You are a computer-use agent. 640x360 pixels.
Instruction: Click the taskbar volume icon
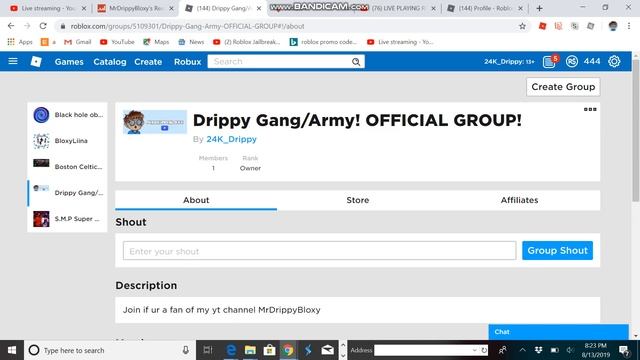pyautogui.click(x=570, y=350)
